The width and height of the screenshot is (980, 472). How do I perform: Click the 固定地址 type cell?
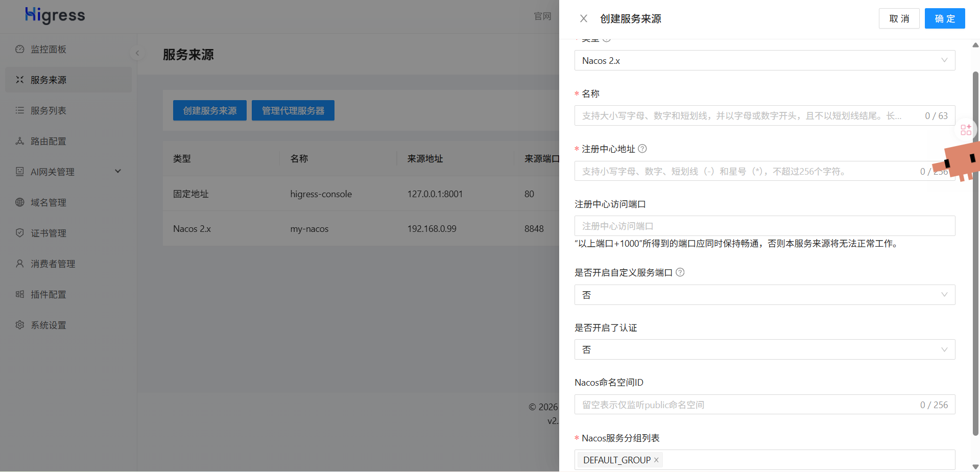click(191, 194)
